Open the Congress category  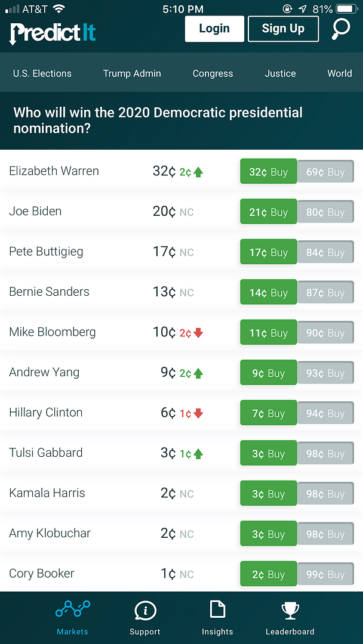pos(213,73)
